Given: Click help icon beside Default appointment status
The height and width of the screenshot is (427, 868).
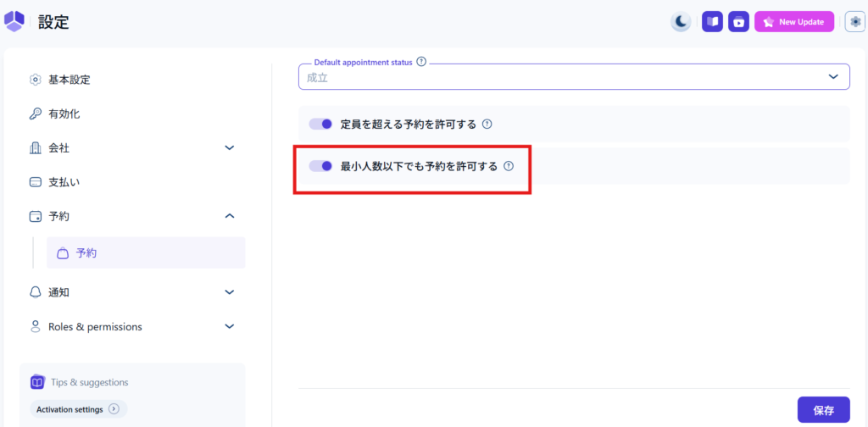Looking at the screenshot, I should click(421, 62).
